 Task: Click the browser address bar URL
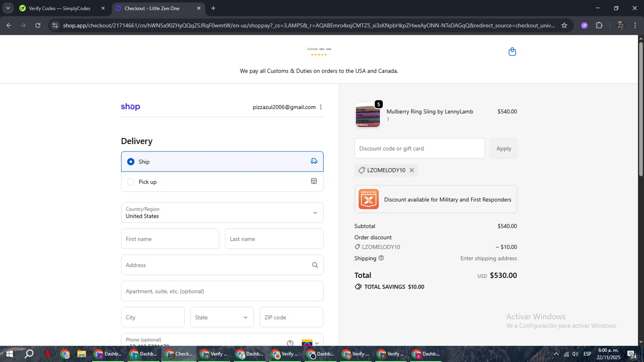pos(309,25)
